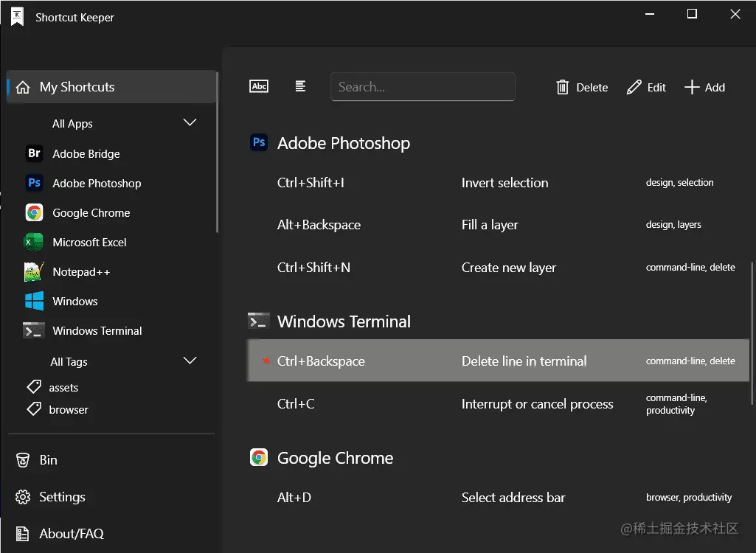Click the shortcuts list vertical scrollbar
756x553 pixels.
pyautogui.click(x=752, y=333)
